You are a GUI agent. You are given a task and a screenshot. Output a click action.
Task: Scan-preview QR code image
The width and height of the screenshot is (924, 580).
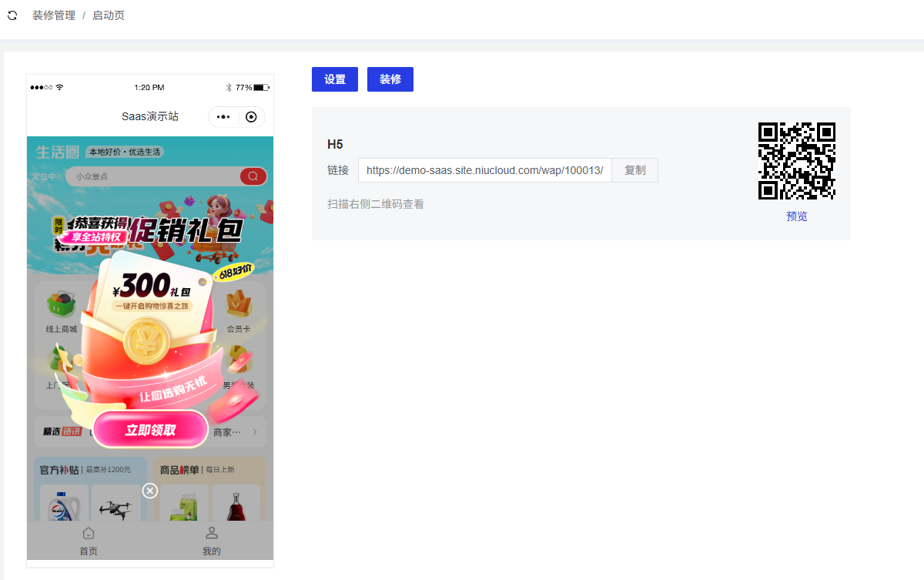click(x=796, y=161)
